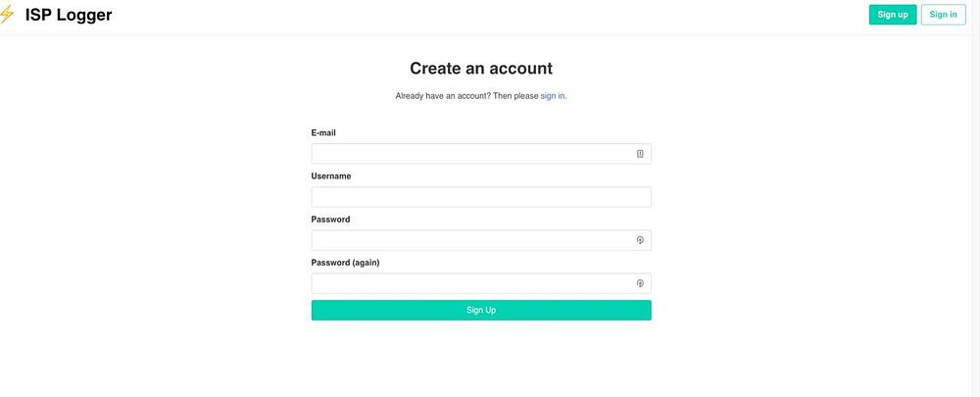Click the Password field label

click(x=330, y=220)
